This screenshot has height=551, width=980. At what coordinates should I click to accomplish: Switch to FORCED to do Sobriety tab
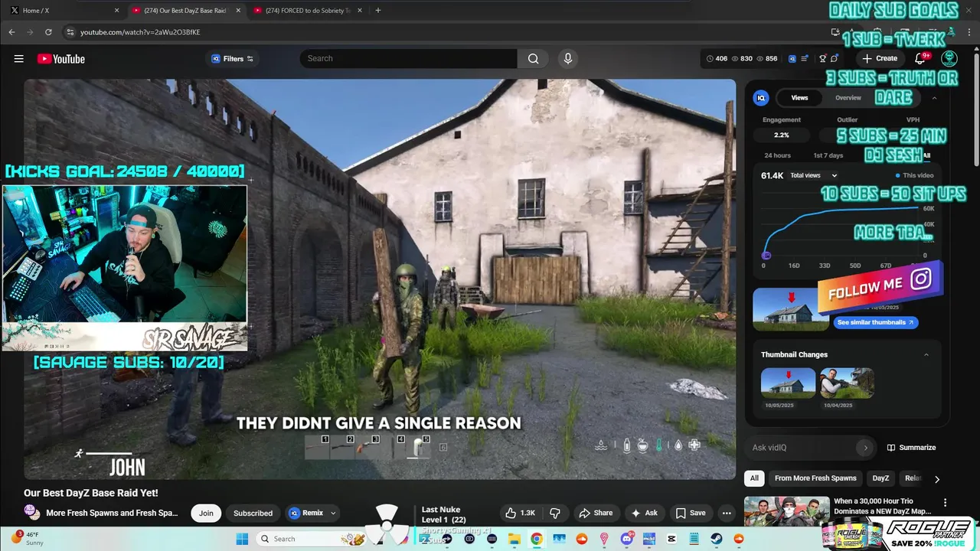tap(309, 11)
